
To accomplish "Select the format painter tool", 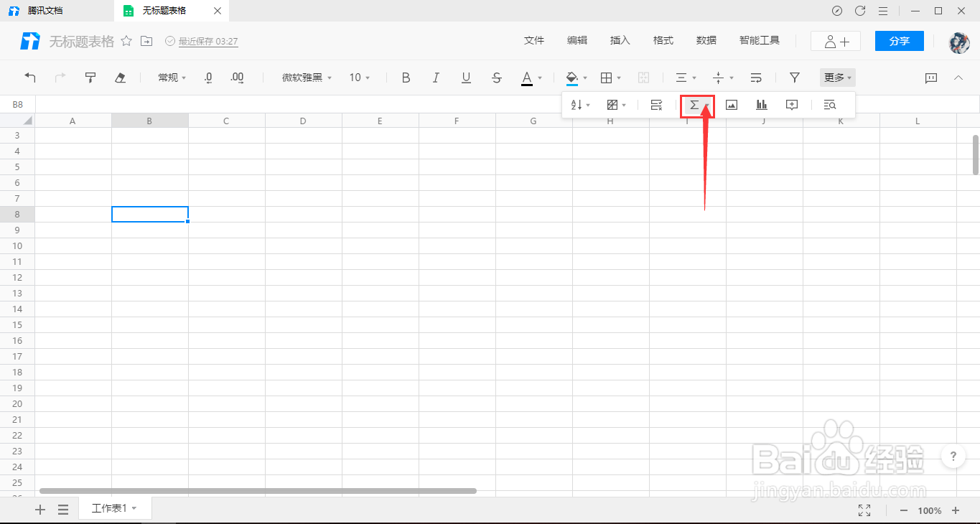I will (90, 78).
